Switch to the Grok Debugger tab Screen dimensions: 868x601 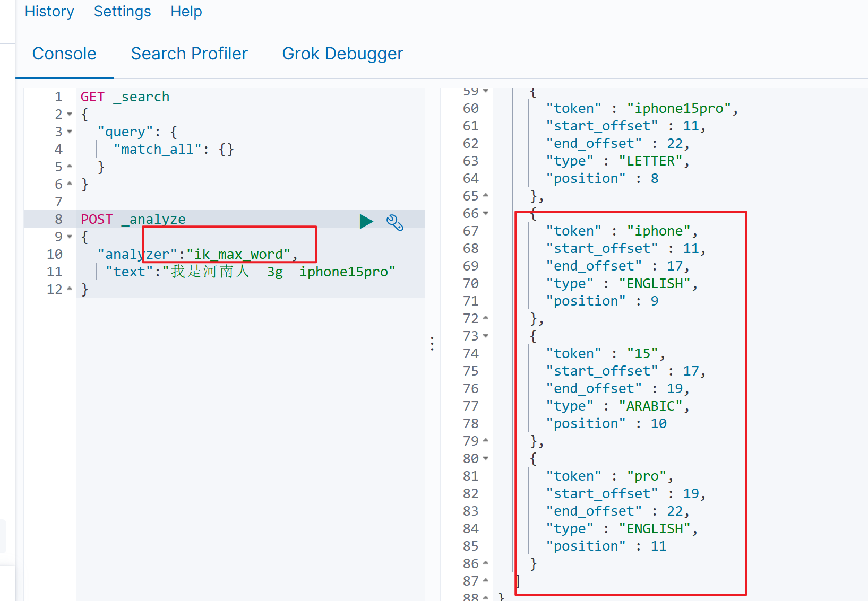[x=342, y=54]
